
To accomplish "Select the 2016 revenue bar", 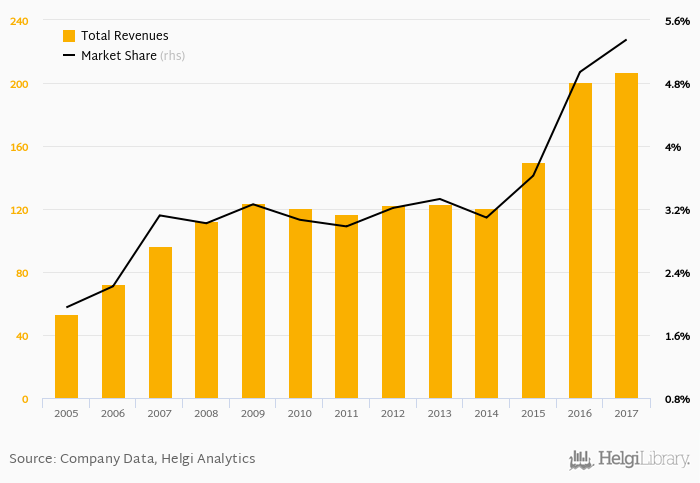I will (x=580, y=240).
